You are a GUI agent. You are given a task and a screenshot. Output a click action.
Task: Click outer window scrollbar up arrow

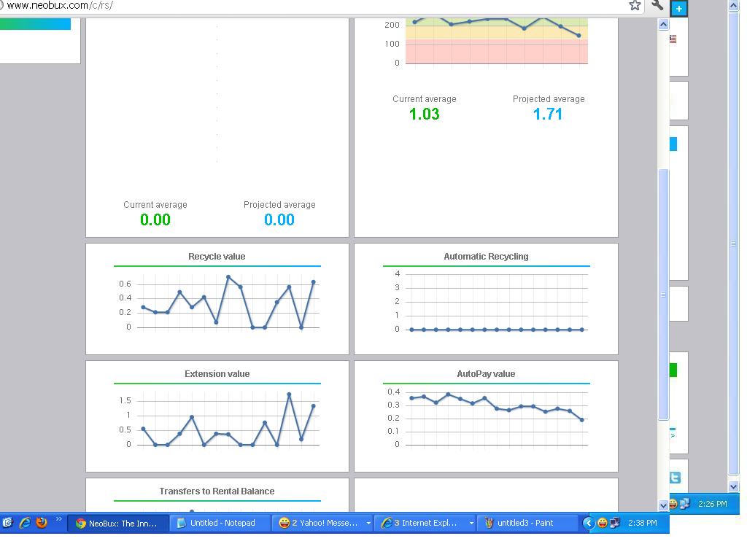pyautogui.click(x=734, y=5)
